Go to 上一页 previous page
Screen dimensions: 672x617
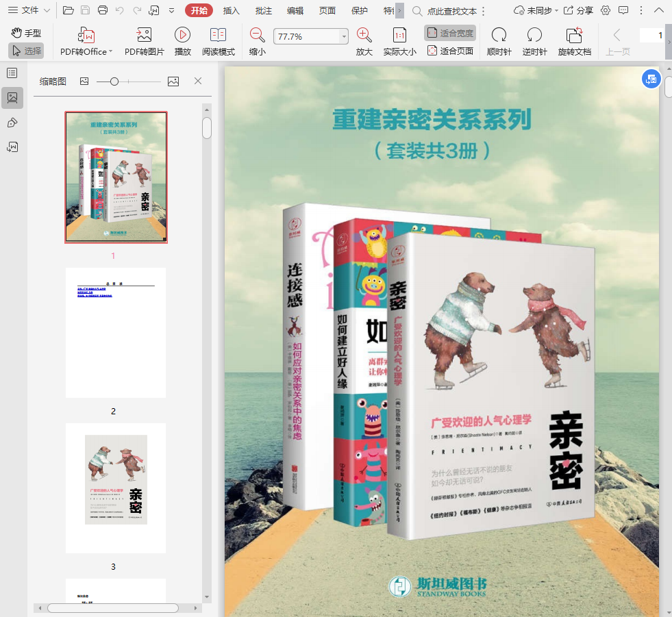[x=618, y=42]
